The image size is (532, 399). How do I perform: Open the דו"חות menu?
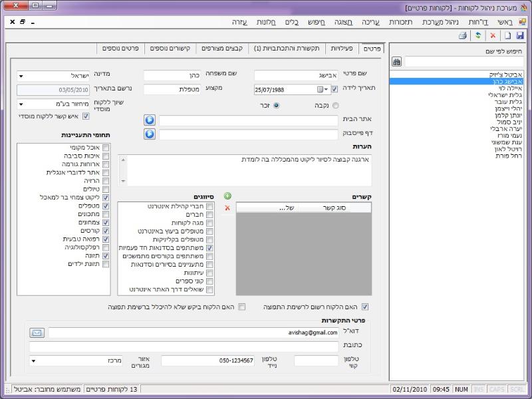coord(478,23)
